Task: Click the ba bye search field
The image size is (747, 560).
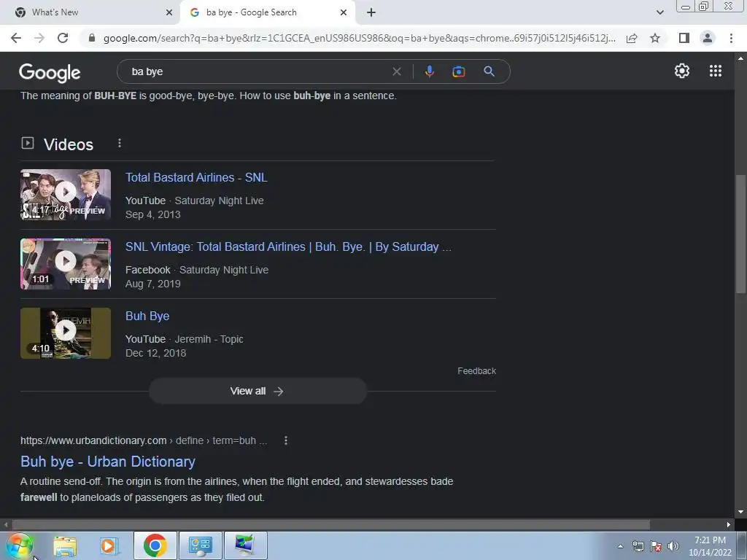Action: coord(258,71)
